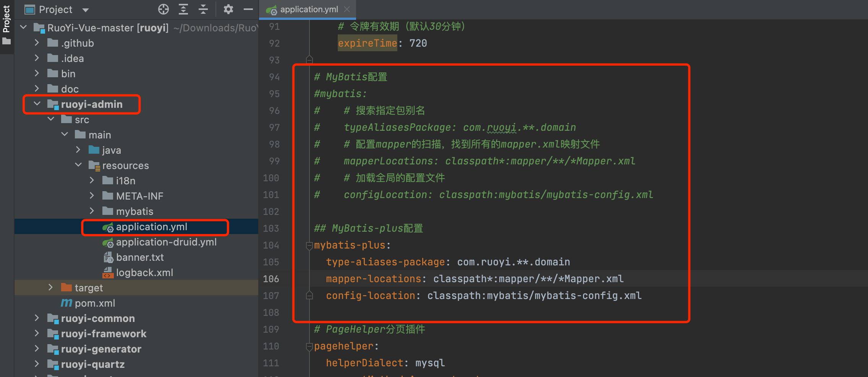Open Project panel settings gear
This screenshot has width=868, height=377.
coord(228,9)
